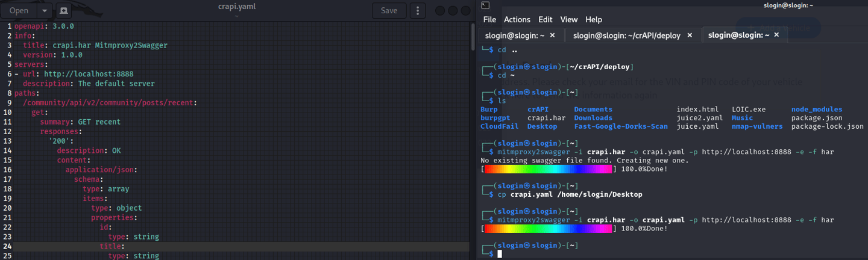Open the terminal Actions menu
868x260 pixels.
pyautogui.click(x=517, y=20)
